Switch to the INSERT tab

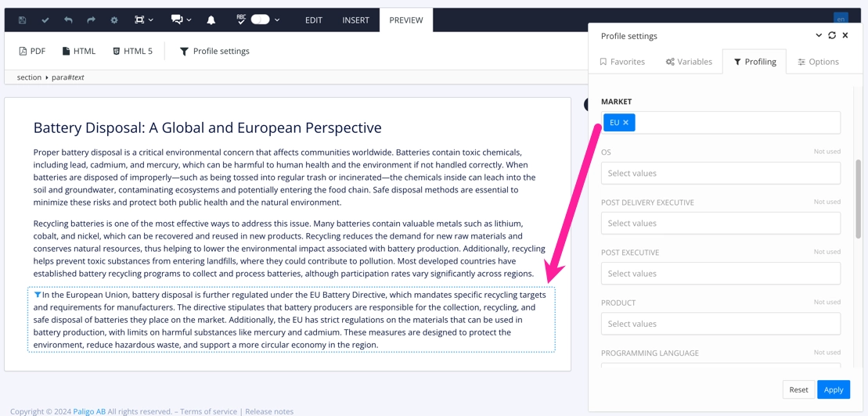click(x=355, y=20)
